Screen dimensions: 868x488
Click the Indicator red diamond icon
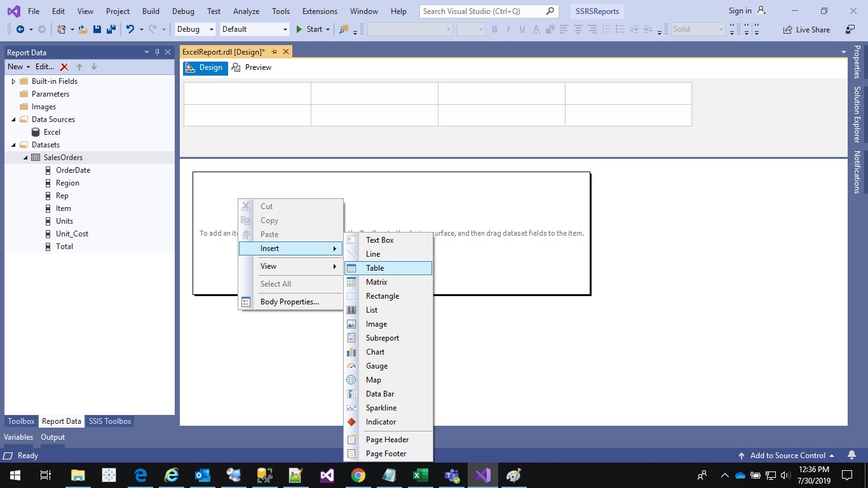351,422
